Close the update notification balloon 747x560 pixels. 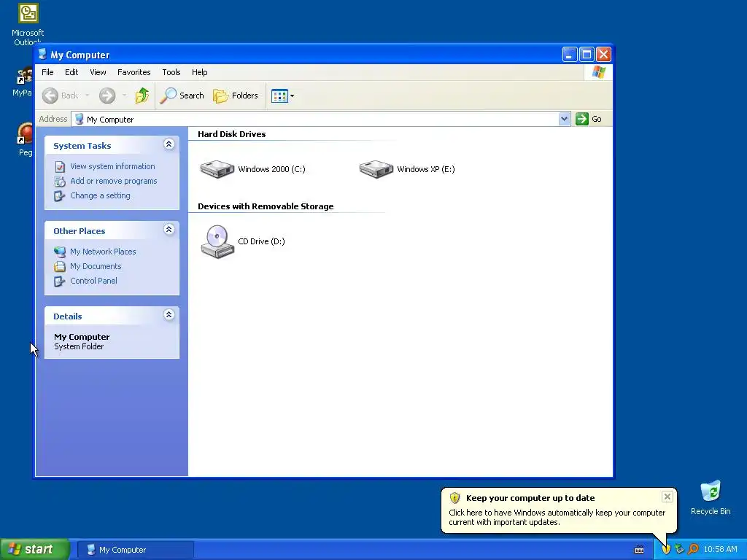(667, 497)
